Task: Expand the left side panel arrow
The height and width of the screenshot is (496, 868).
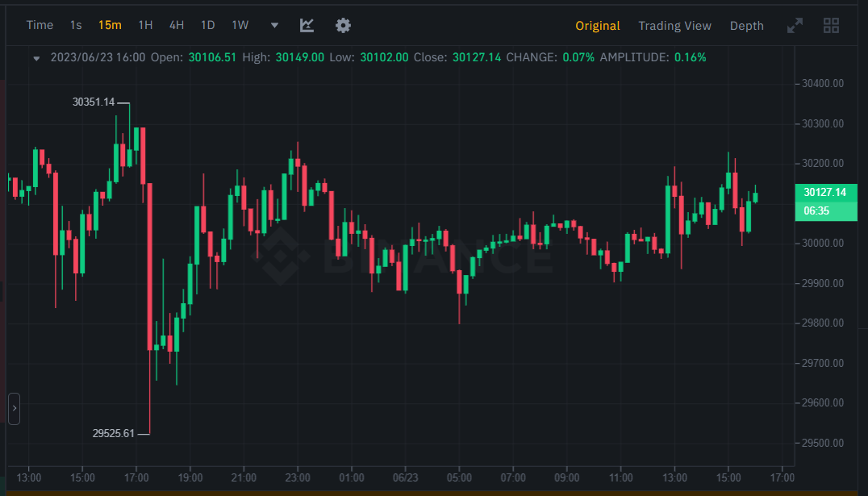Action: click(15, 409)
